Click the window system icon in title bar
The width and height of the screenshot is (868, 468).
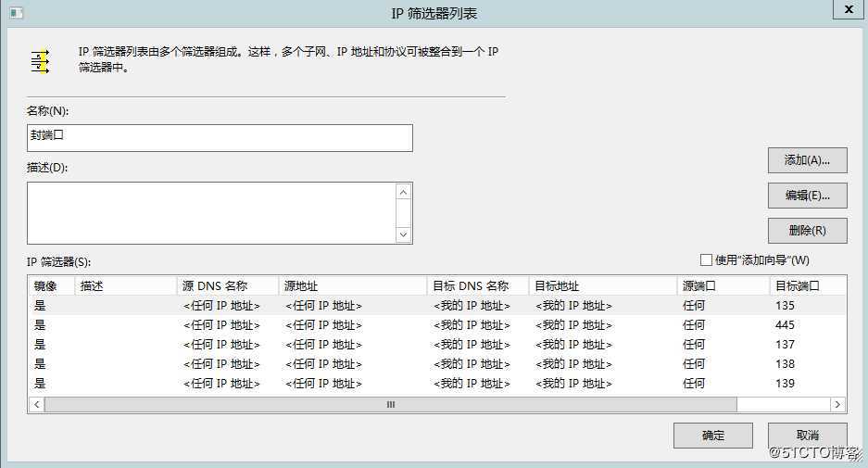(16, 13)
